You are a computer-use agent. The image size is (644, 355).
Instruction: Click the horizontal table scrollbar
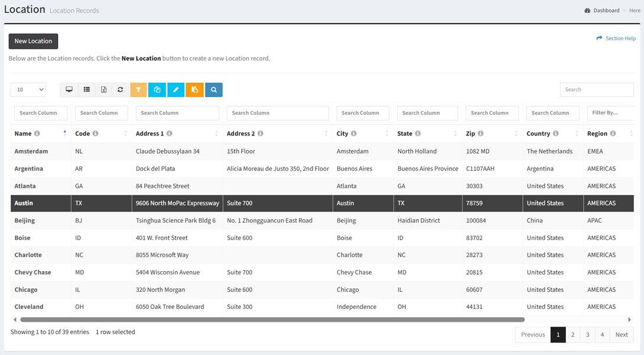point(272,320)
